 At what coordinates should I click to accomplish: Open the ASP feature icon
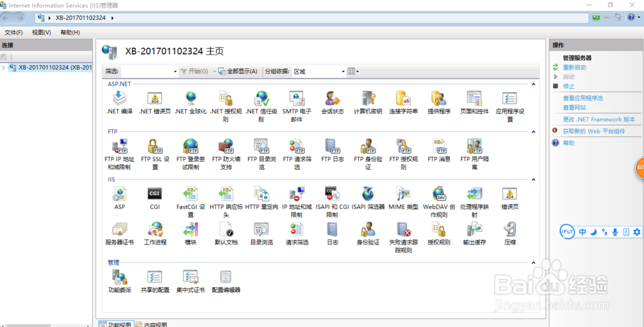[x=120, y=198]
